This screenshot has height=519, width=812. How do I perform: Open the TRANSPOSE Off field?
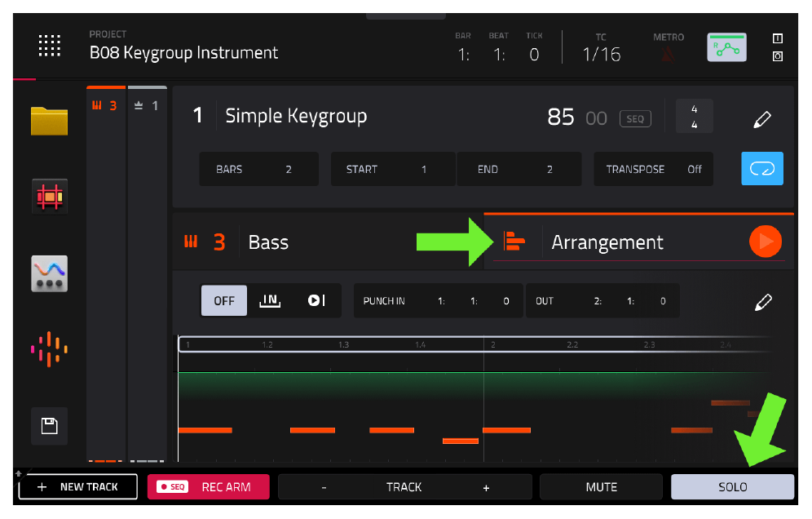pyautogui.click(x=653, y=169)
